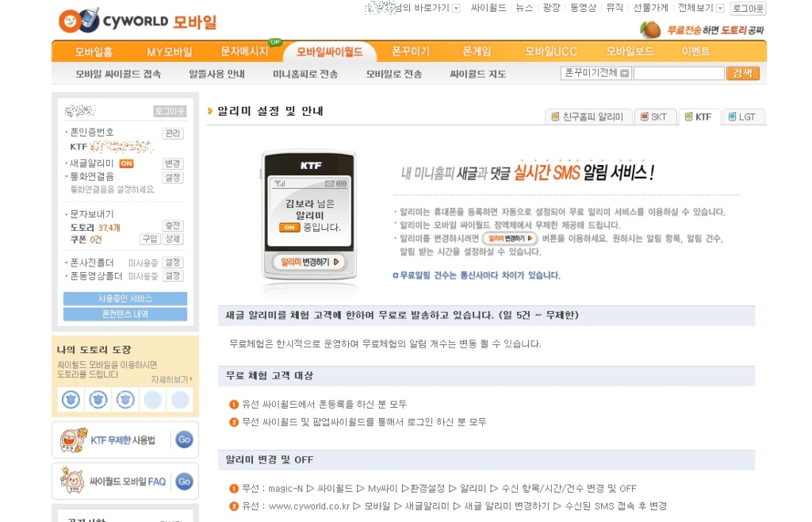Click the second acorn stamp badge
This screenshot has height=522, width=812.
[x=98, y=400]
